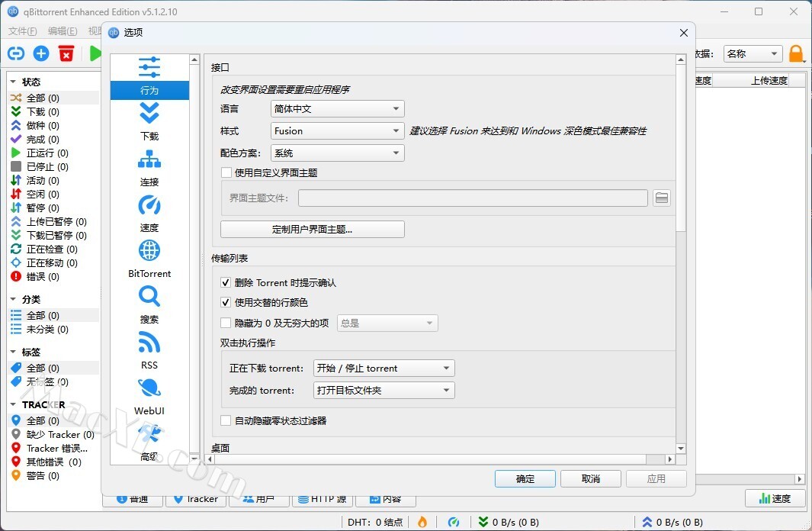Click the orange lock icon in toolbar

click(x=795, y=53)
